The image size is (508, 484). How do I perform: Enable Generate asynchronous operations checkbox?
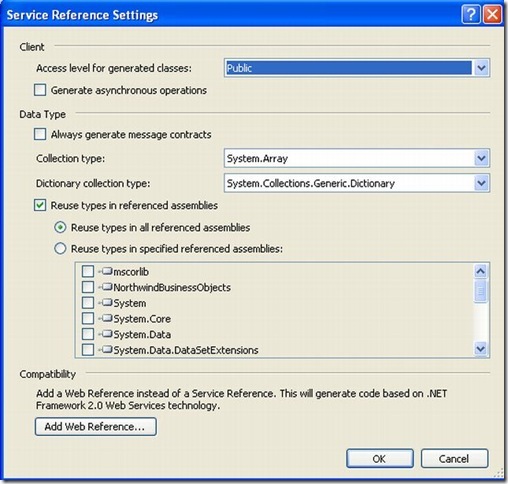[x=40, y=90]
